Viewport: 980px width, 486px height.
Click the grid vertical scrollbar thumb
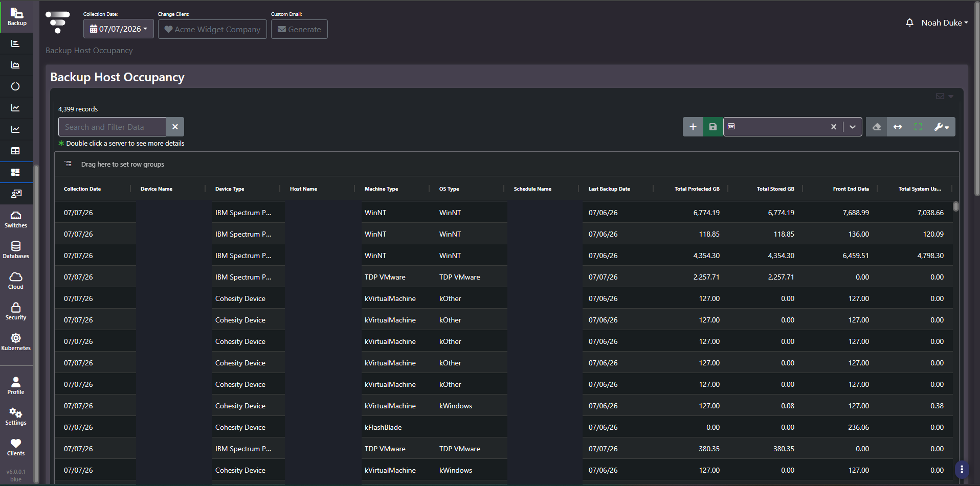[x=956, y=206]
